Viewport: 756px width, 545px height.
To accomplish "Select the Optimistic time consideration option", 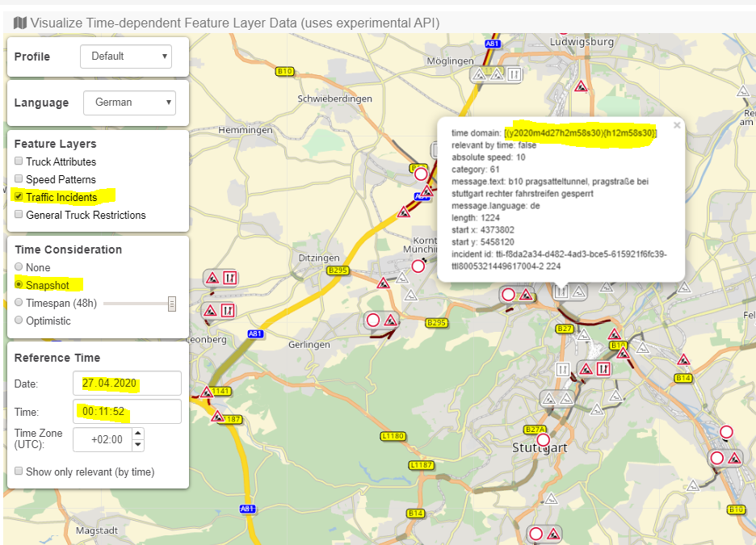I will (x=19, y=321).
